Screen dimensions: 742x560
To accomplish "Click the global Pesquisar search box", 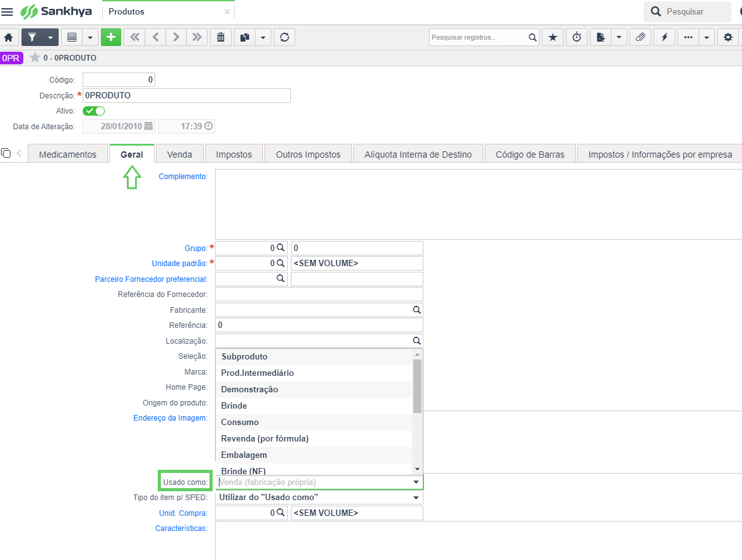I will [x=687, y=11].
